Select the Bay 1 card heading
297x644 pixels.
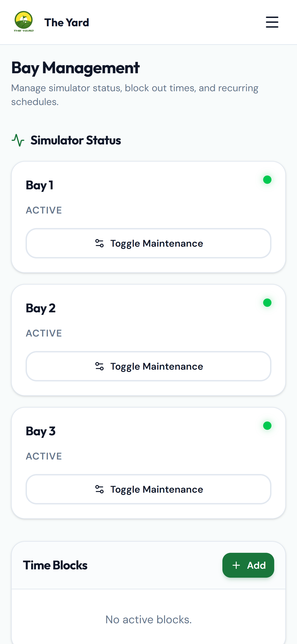40,185
